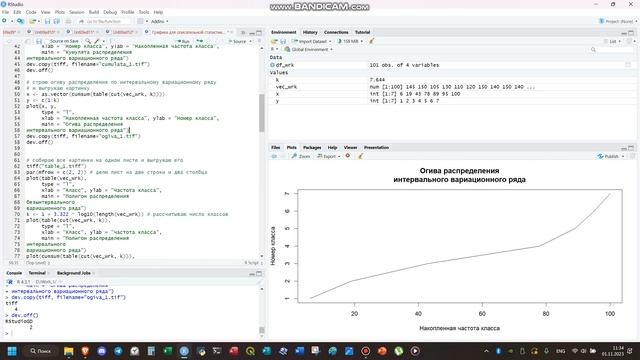
Task: Click Save All documents icon in main toolbar
Action: tap(57, 21)
